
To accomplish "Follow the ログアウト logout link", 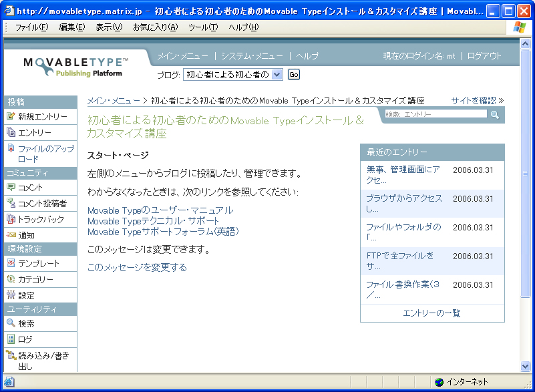I will point(484,56).
